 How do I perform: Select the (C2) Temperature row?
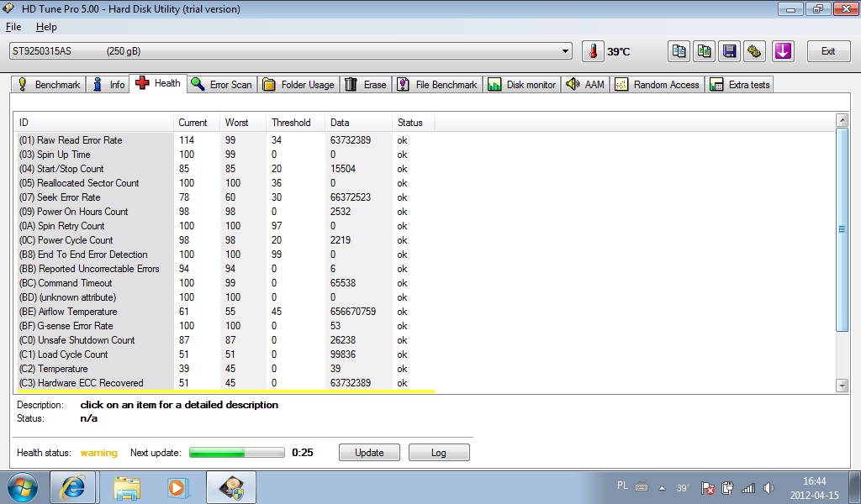[x=225, y=369]
